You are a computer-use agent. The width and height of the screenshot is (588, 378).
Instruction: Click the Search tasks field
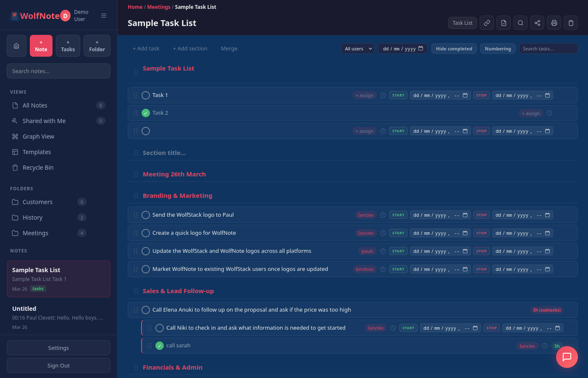pos(548,49)
